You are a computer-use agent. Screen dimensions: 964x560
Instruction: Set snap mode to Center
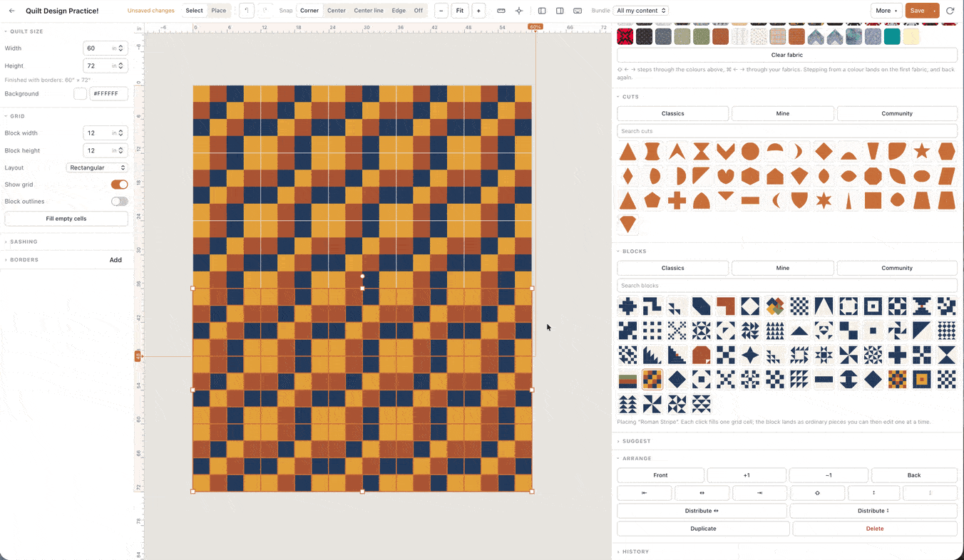click(337, 11)
